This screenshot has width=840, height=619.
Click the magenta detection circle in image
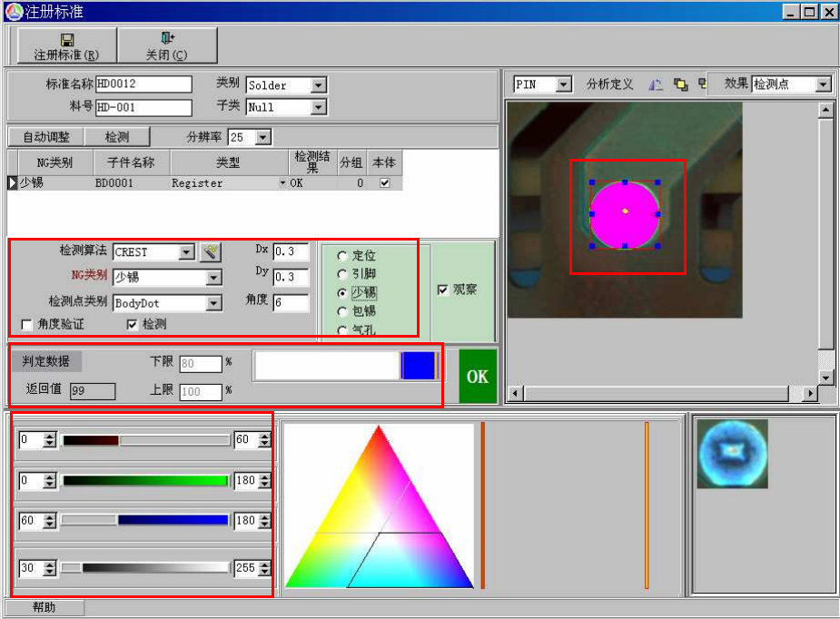(625, 215)
